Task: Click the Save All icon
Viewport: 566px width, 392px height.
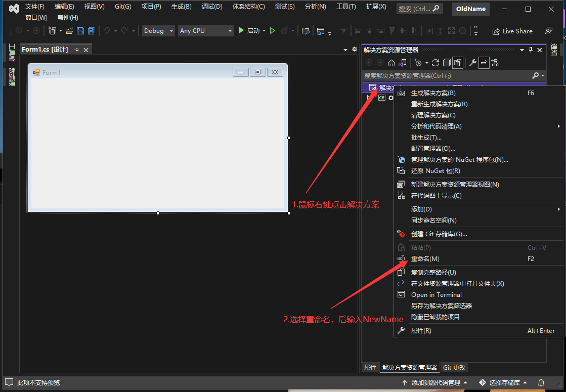Action: coord(91,30)
